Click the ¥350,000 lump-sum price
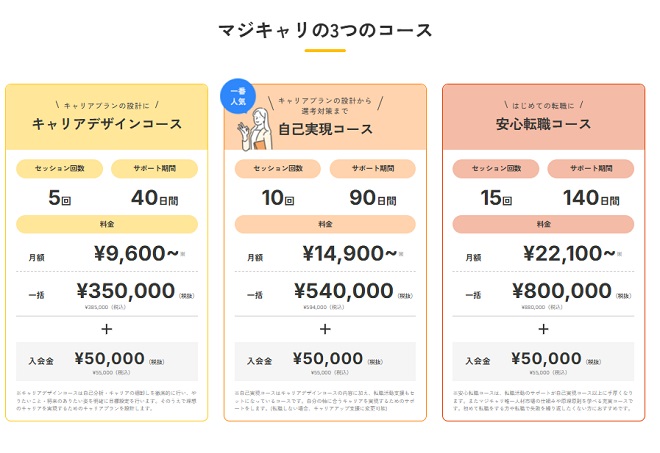The width and height of the screenshot is (660, 453). [x=124, y=291]
